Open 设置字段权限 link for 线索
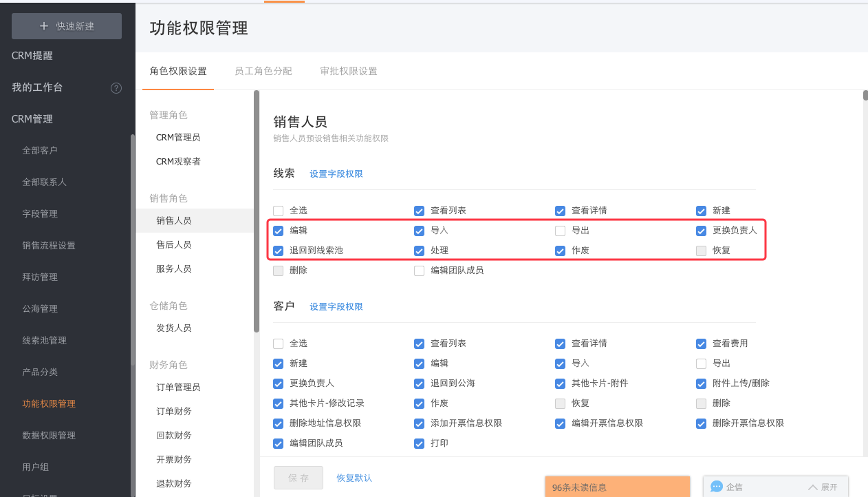Viewport: 868px width, 497px height. click(336, 174)
